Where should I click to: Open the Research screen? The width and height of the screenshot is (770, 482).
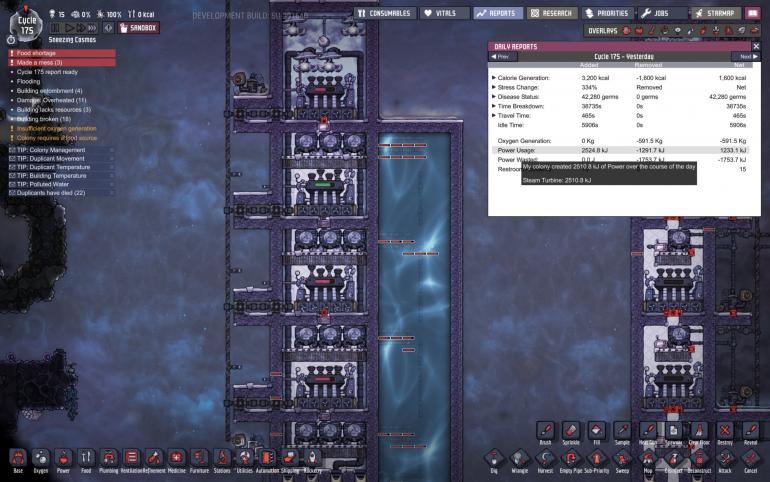point(551,13)
